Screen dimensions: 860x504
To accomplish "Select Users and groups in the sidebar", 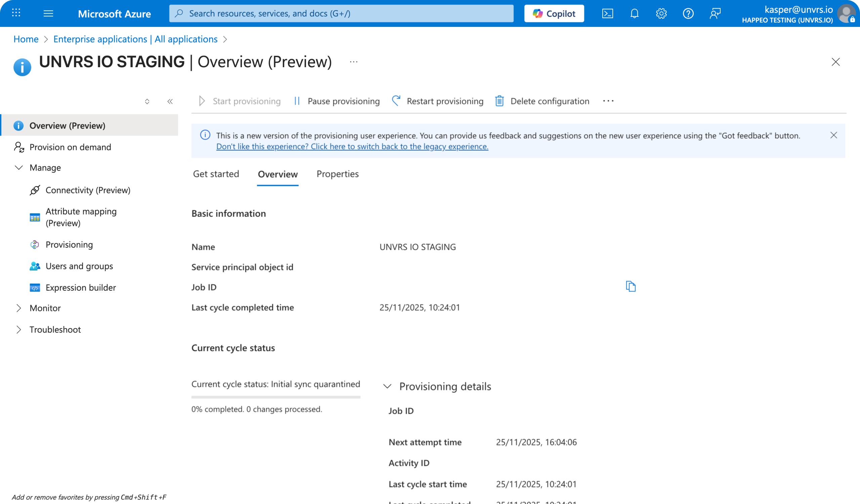I will pos(79,266).
